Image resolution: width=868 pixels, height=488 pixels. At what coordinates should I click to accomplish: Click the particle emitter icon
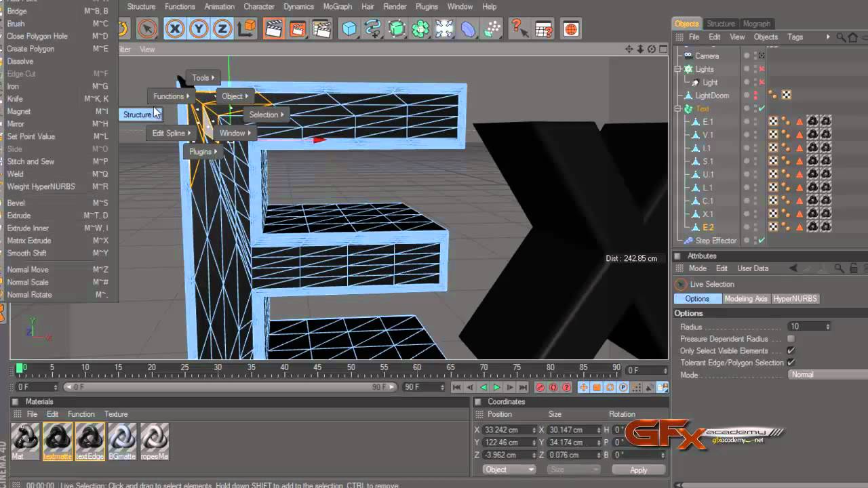tap(493, 28)
